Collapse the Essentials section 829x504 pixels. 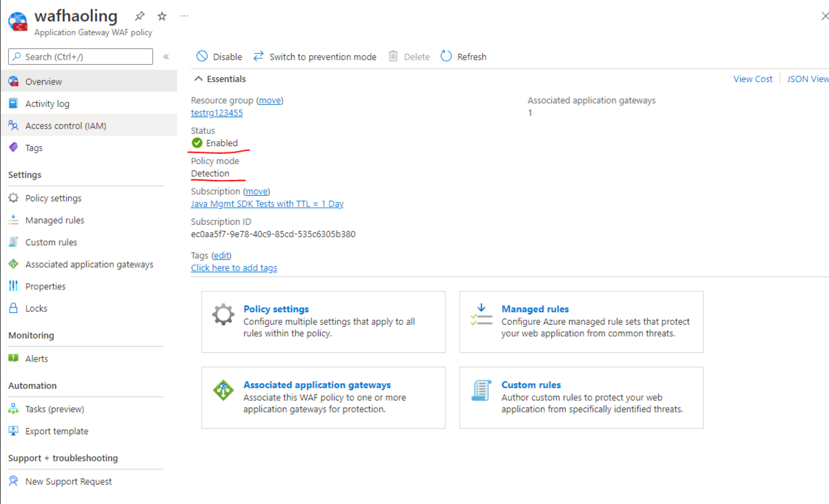[198, 79]
